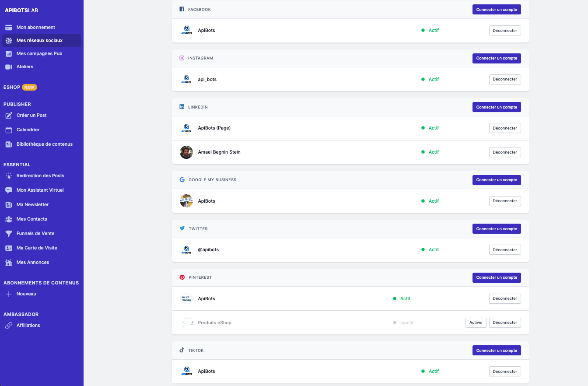Click the Twitter bird icon

tap(182, 228)
